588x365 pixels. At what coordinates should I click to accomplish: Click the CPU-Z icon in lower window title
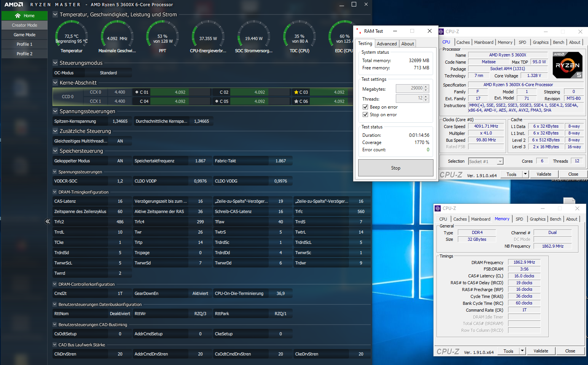click(438, 208)
